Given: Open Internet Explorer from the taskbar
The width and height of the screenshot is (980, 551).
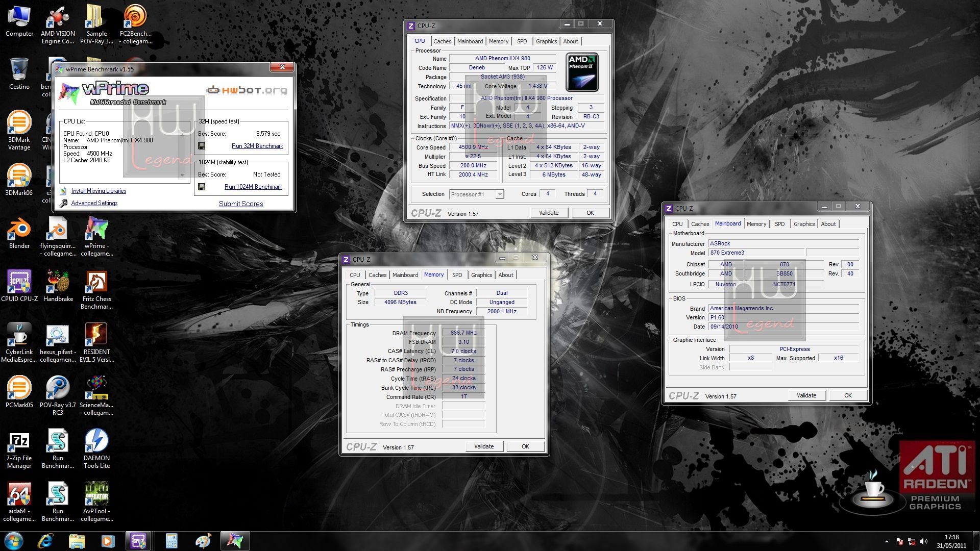Looking at the screenshot, I should 45,541.
